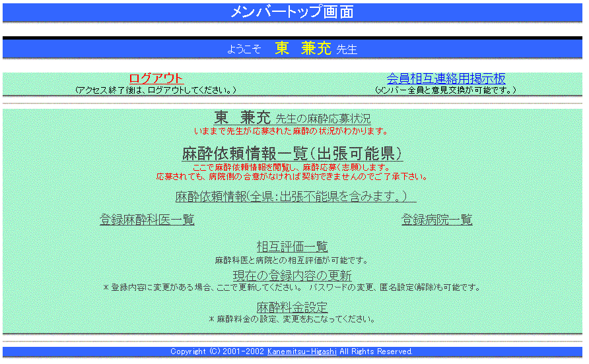Click the メンバートップ画面 page heading

click(292, 12)
